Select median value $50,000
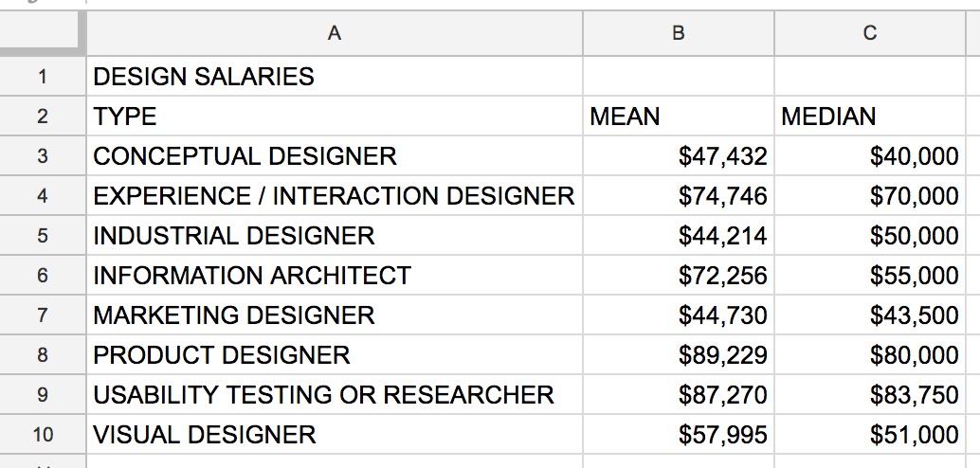This screenshot has height=468, width=980. tap(869, 236)
